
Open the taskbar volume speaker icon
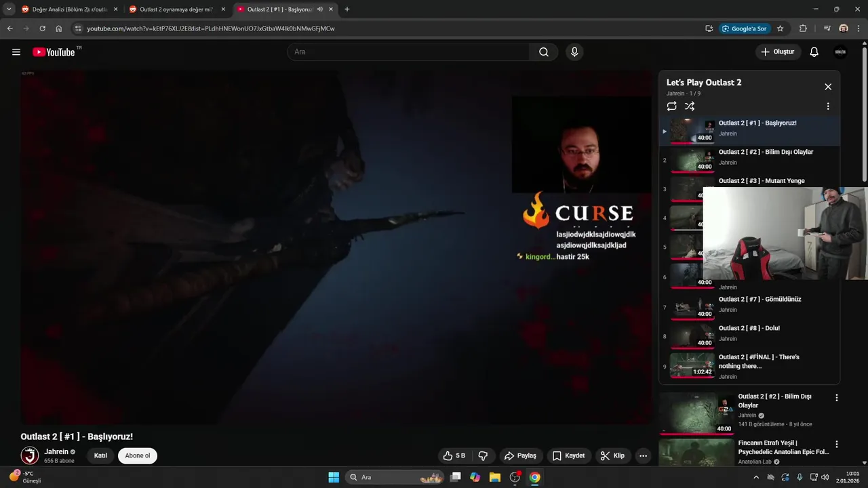[x=825, y=477]
